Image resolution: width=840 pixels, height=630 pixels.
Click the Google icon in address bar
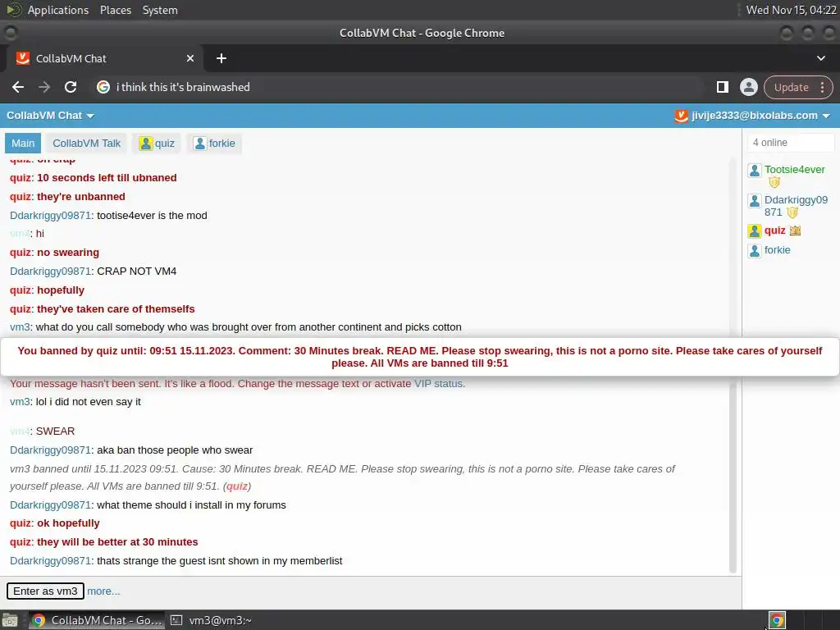click(103, 87)
